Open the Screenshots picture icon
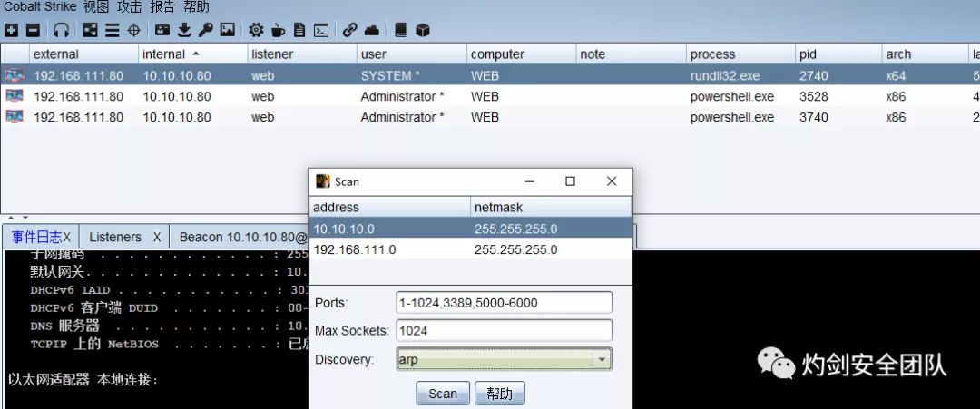The image size is (980, 409). click(x=228, y=29)
